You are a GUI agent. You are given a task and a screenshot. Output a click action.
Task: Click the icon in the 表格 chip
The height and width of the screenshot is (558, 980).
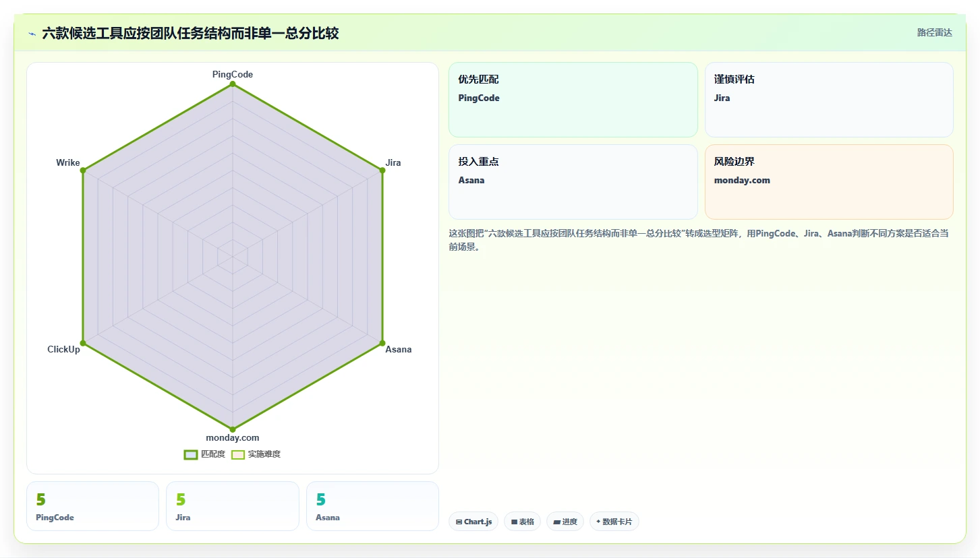(514, 522)
